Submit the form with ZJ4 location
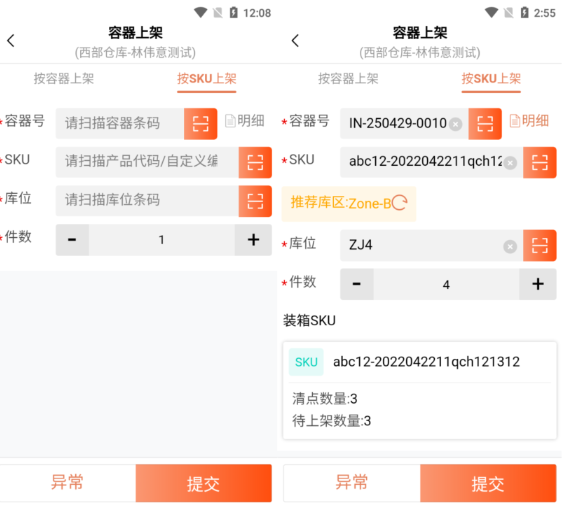566x505 pixels. click(x=488, y=484)
